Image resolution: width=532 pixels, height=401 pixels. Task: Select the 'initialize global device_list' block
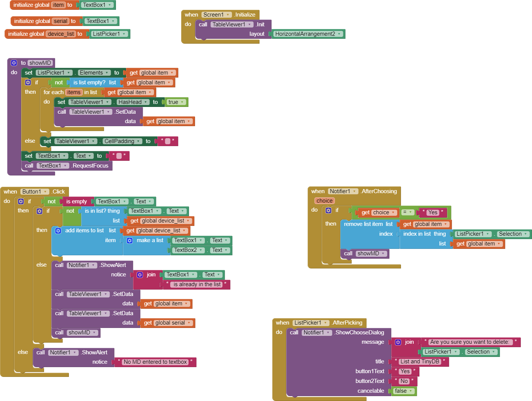coord(24,34)
